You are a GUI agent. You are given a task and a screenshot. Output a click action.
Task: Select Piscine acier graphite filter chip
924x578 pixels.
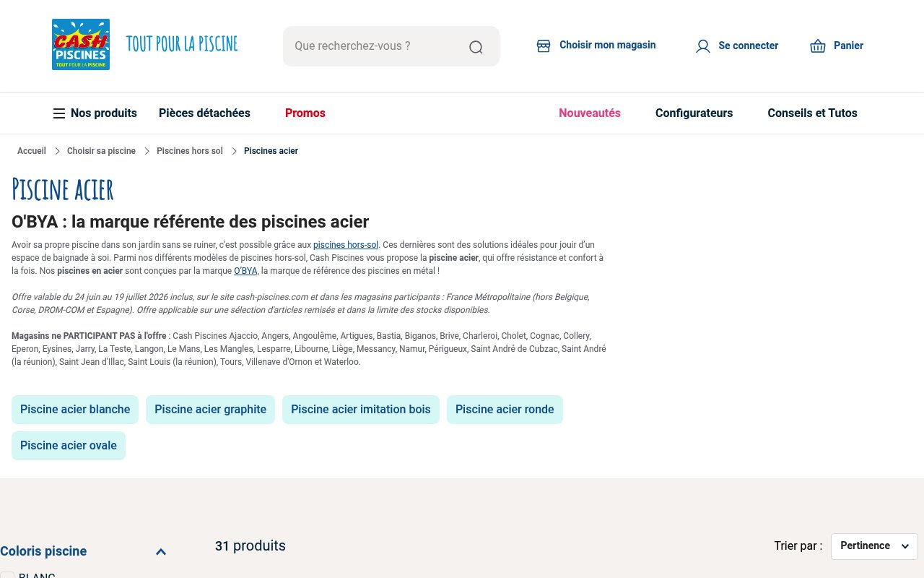point(210,410)
